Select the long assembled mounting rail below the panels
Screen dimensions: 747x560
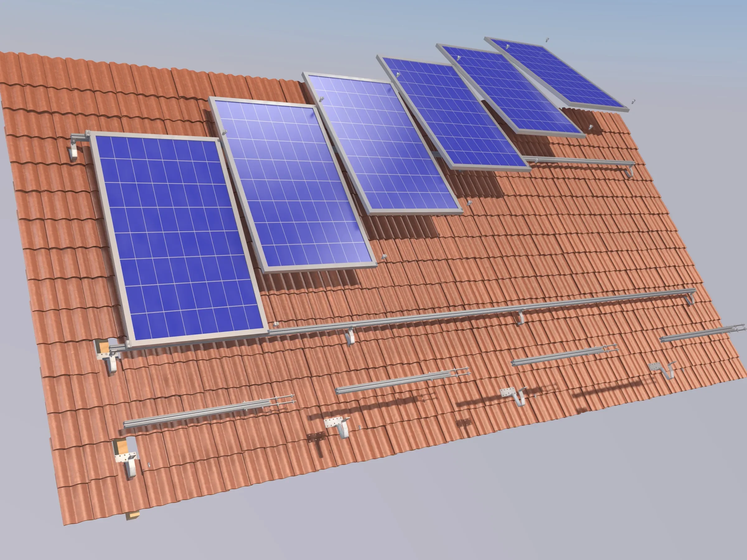pos(481,311)
